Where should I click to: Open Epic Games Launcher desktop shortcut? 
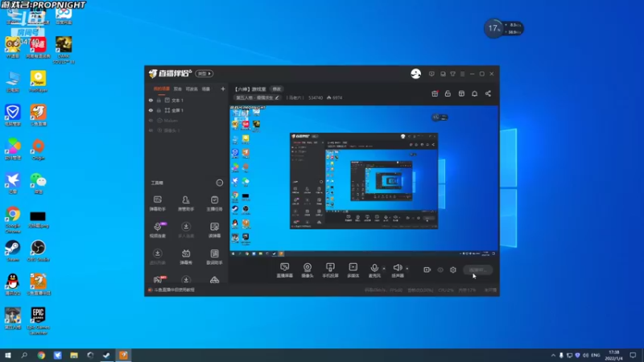[x=38, y=321]
